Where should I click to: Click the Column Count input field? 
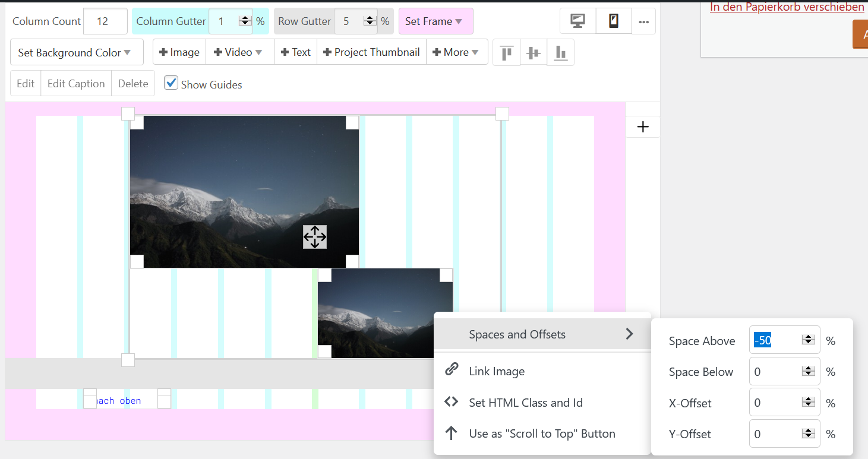[105, 21]
